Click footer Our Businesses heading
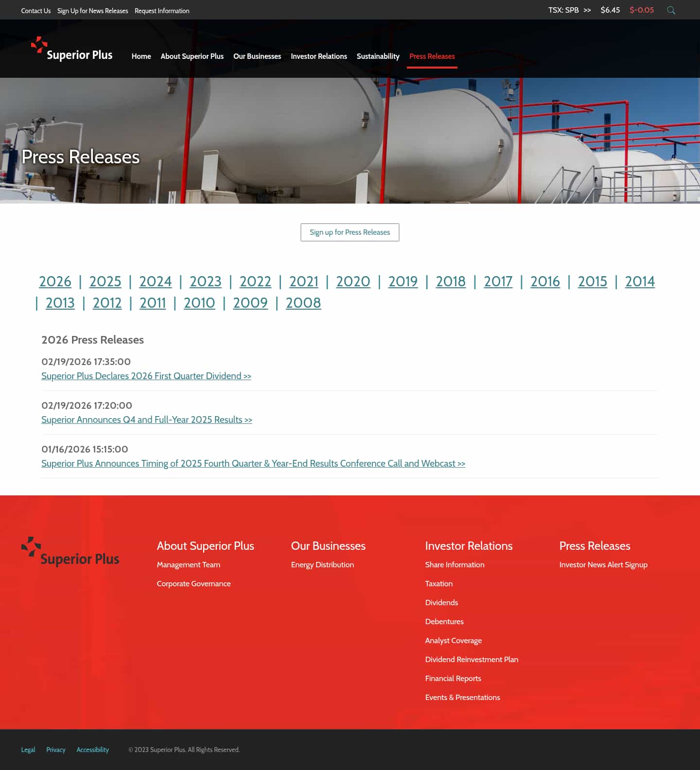This screenshot has height=770, width=700. click(329, 546)
